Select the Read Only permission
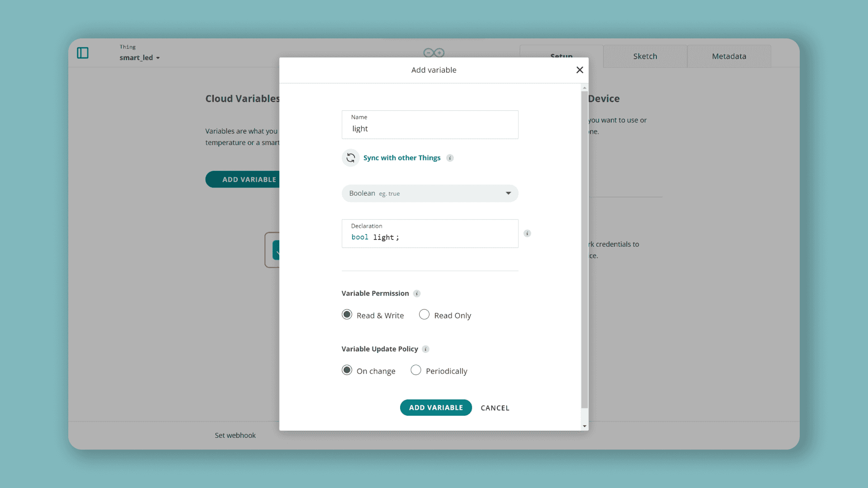 tap(424, 314)
